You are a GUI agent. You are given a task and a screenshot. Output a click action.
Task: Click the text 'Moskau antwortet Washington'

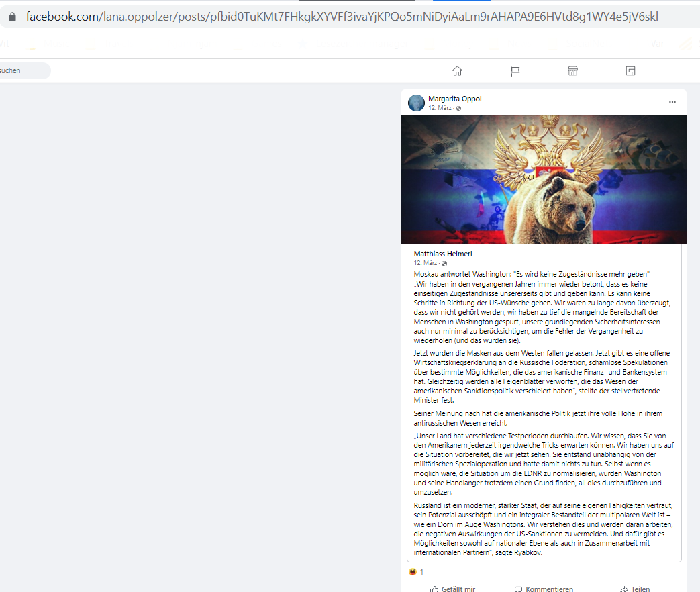pyautogui.click(x=462, y=274)
